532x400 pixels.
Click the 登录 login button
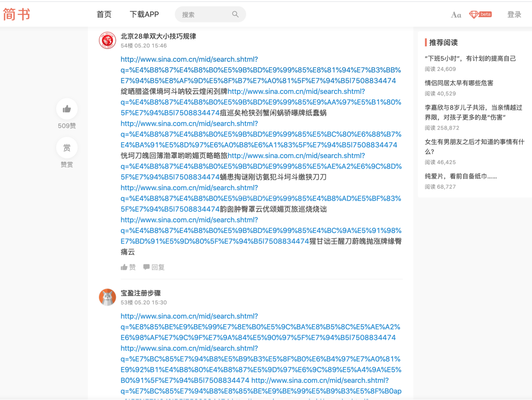click(x=514, y=14)
